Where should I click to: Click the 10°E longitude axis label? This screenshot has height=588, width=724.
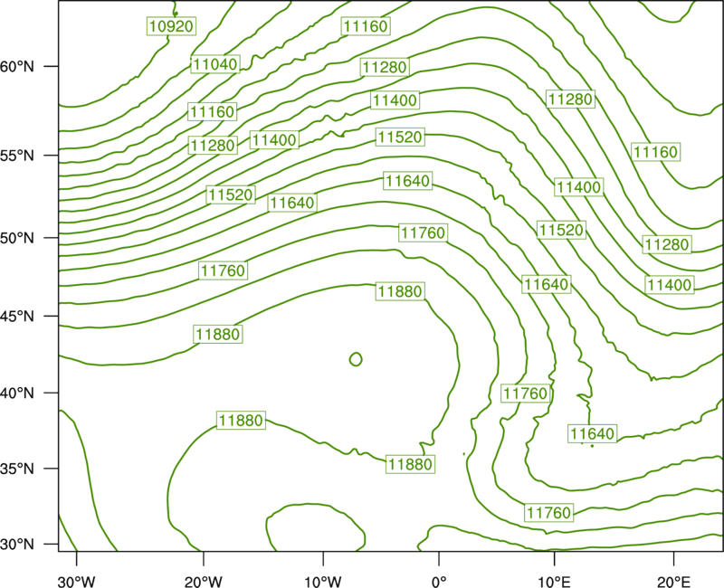coord(554,582)
